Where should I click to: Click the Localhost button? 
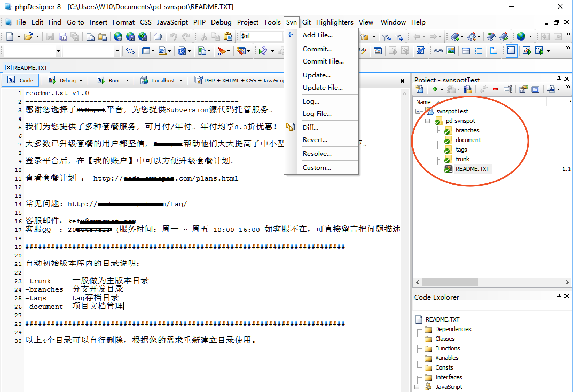pyautogui.click(x=158, y=80)
